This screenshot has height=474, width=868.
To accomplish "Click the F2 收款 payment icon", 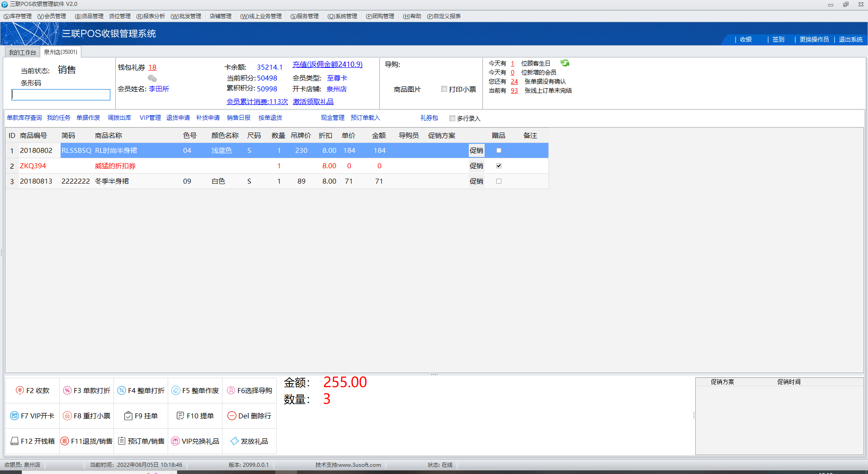I will pos(19,390).
